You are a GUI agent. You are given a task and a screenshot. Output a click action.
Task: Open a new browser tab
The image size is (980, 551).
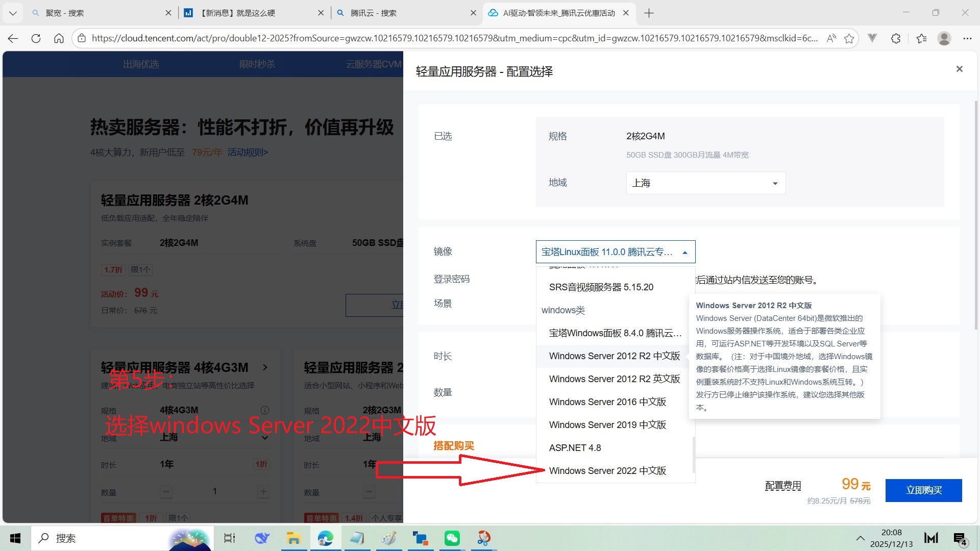click(649, 13)
